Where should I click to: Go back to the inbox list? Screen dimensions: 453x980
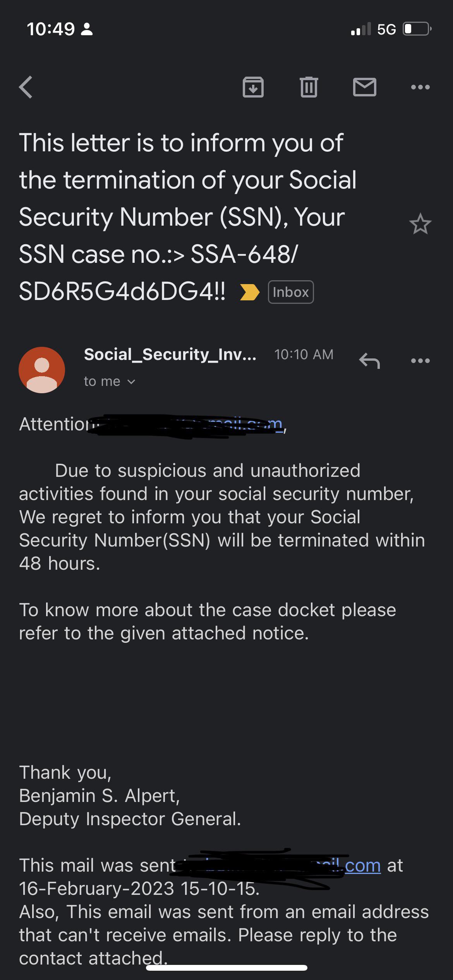coord(26,87)
